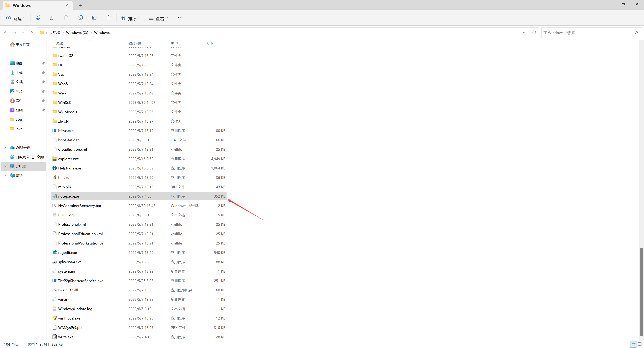Switch to large thumbnails view icon

[x=639, y=344]
